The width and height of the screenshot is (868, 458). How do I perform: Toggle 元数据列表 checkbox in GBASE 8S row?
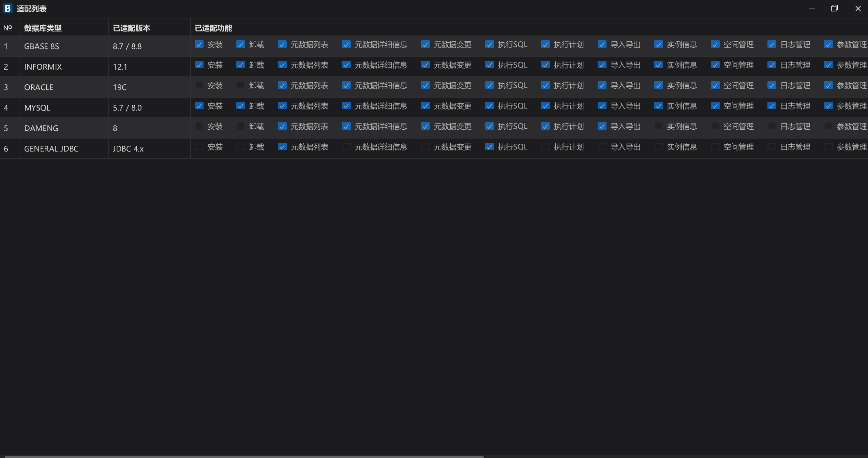point(282,44)
